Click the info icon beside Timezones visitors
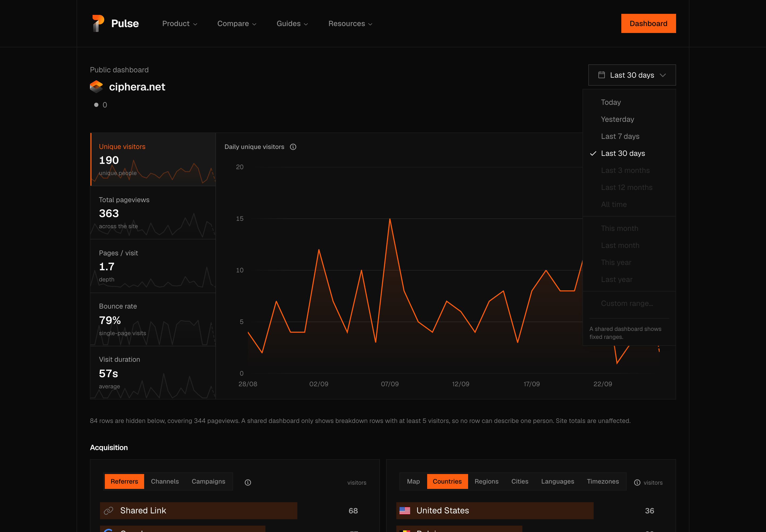Screen dimensions: 766x532 coord(637,482)
